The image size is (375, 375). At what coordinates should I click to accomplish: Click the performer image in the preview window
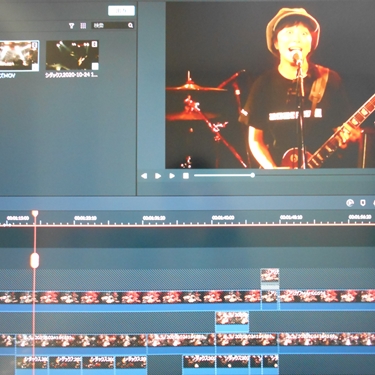270,85
